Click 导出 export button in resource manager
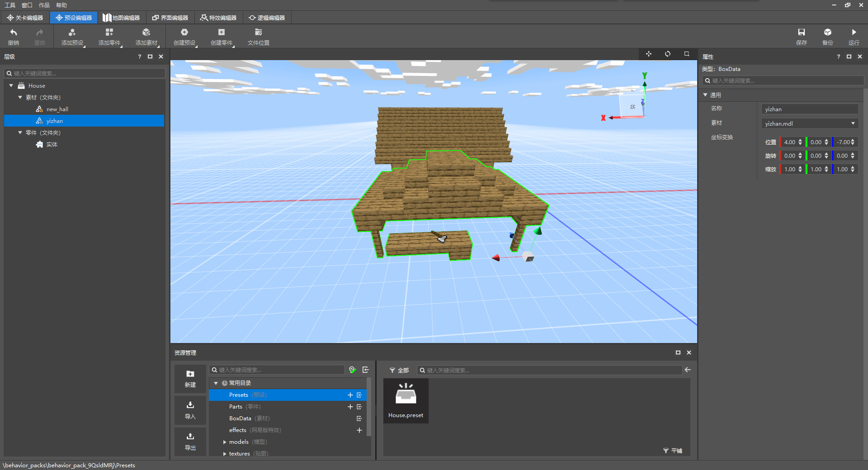The height and width of the screenshot is (470, 868). coord(190,442)
